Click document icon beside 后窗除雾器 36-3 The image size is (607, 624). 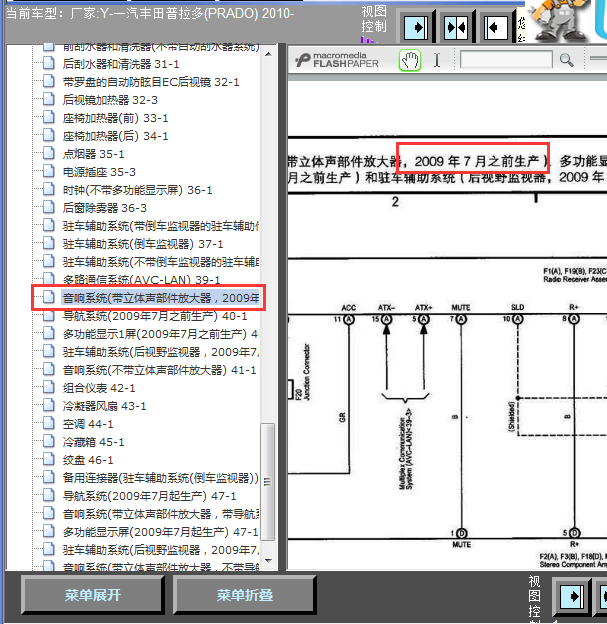coord(49,207)
